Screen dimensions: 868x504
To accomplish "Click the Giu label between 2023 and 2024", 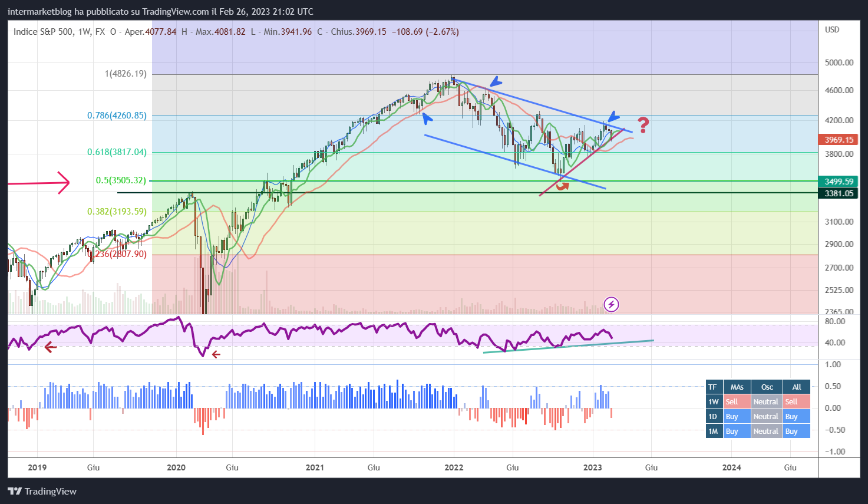I will click(x=651, y=467).
